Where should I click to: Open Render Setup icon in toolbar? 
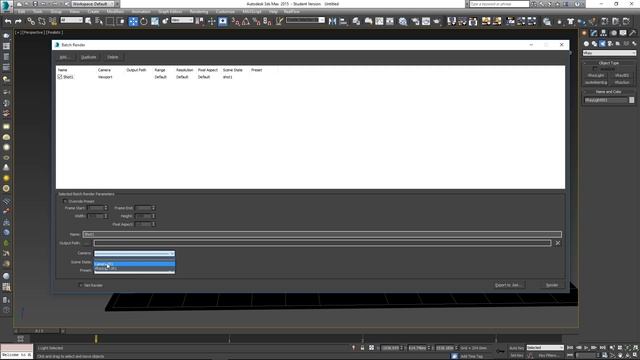(x=415, y=21)
